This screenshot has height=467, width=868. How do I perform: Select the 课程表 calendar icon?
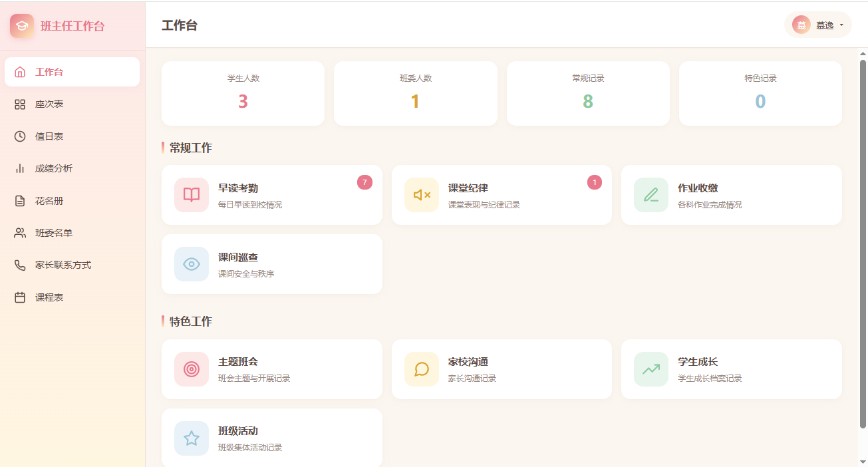click(20, 297)
